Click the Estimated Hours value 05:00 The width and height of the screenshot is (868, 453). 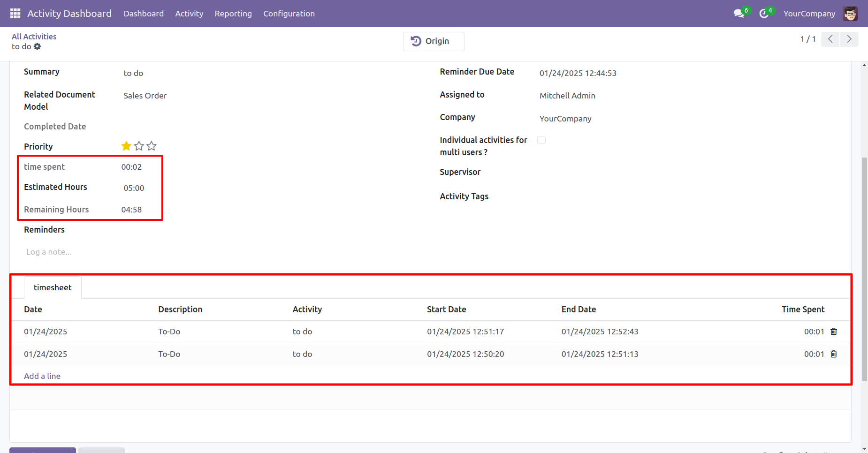[x=134, y=188]
